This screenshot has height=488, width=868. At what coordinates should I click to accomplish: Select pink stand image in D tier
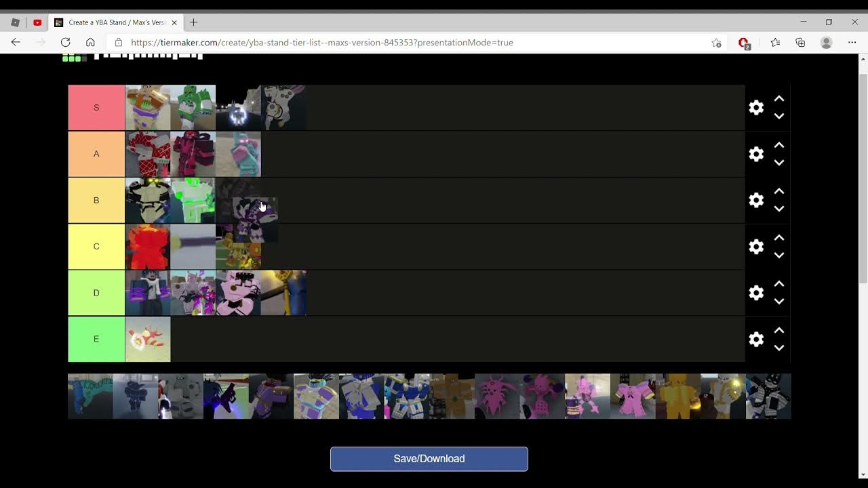pyautogui.click(x=238, y=293)
